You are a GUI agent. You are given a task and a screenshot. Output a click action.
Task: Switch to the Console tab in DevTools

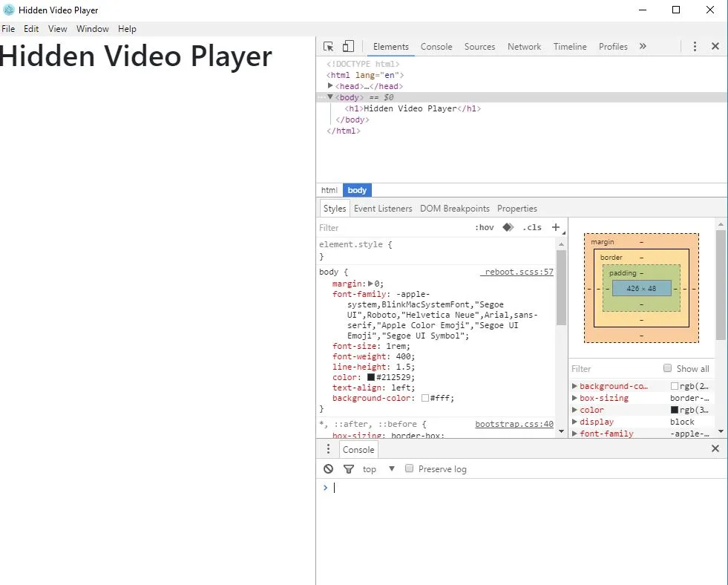click(436, 47)
